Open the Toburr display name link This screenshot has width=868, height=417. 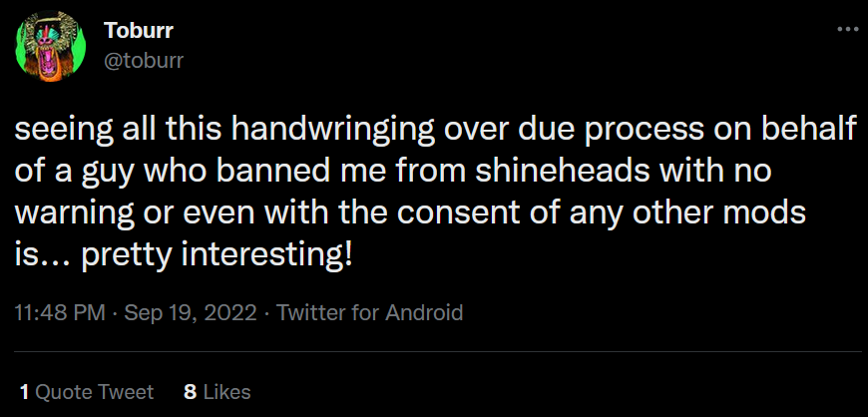139,33
